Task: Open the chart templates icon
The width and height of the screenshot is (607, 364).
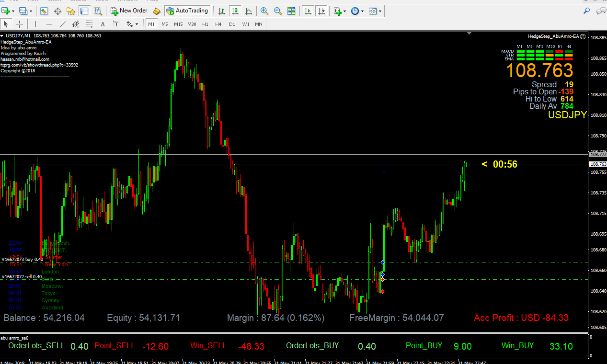Action: (373, 11)
